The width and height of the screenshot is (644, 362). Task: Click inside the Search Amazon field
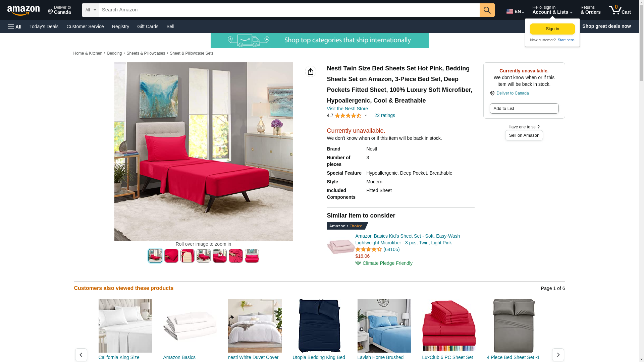click(289, 10)
